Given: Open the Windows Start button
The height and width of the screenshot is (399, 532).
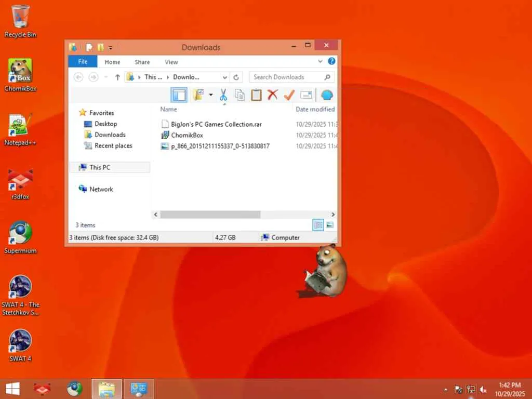Looking at the screenshot, I should click(x=13, y=389).
